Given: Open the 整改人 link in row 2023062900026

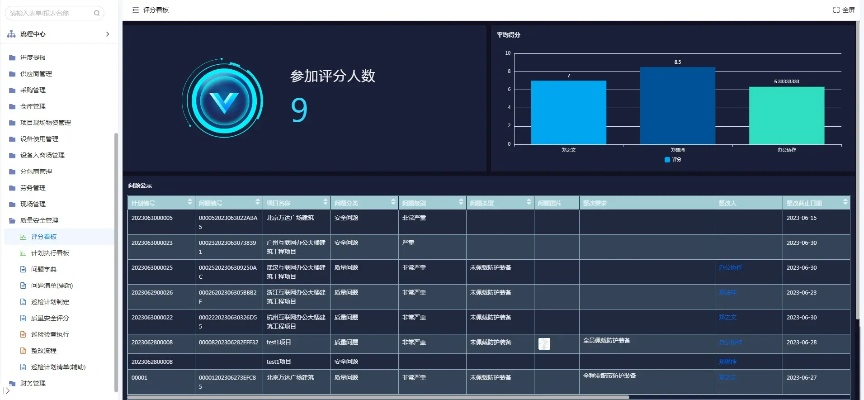Looking at the screenshot, I should click(727, 292).
